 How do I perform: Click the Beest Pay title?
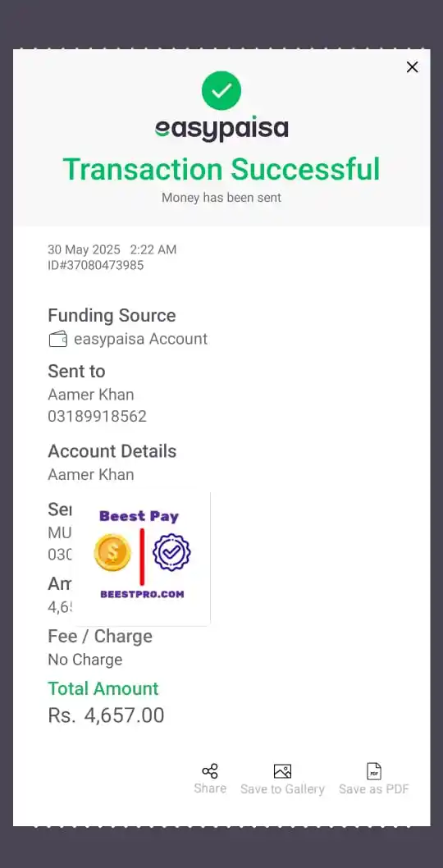[139, 516]
